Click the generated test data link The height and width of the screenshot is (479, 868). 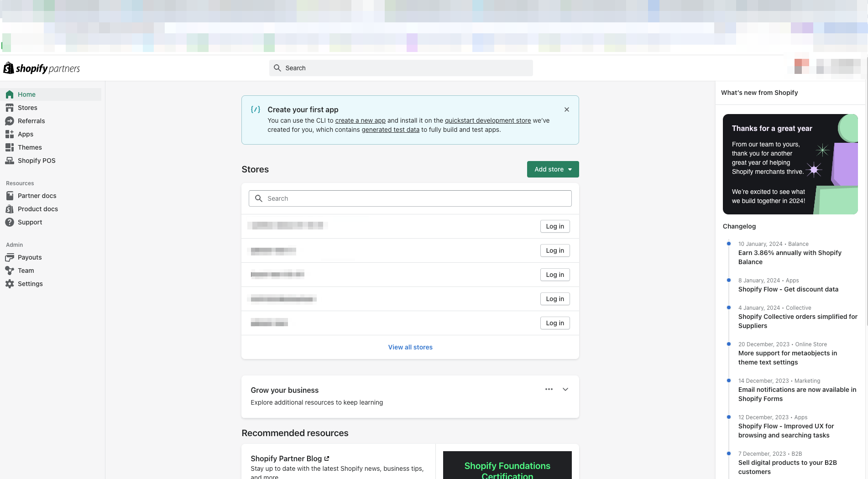coord(390,130)
